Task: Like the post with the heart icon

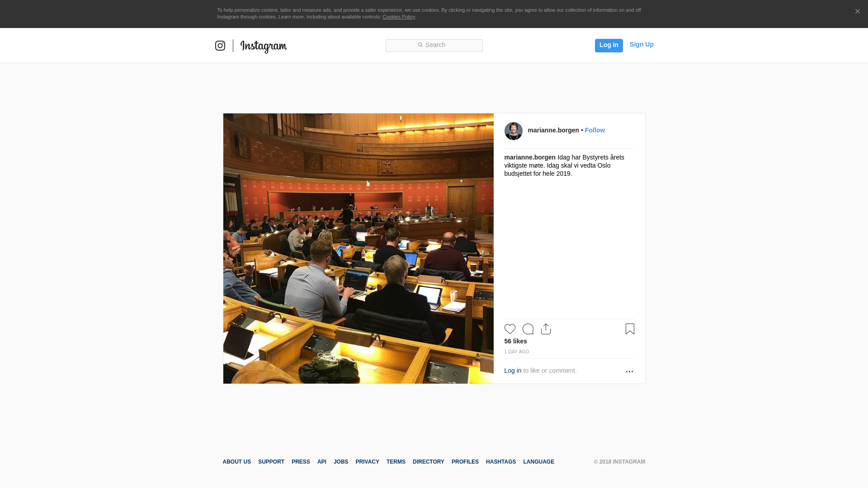Action: (x=509, y=329)
